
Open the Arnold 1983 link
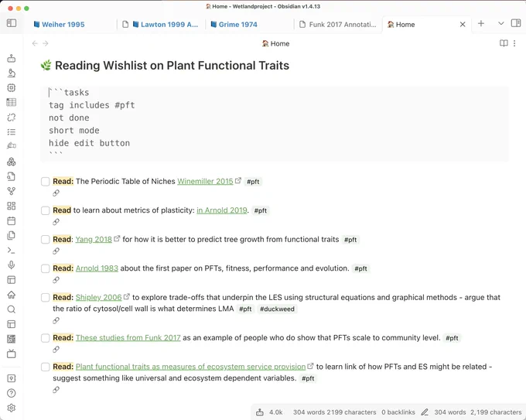point(97,268)
